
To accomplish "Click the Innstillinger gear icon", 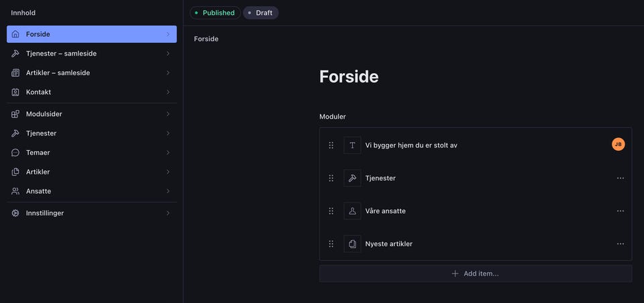I will (15, 213).
